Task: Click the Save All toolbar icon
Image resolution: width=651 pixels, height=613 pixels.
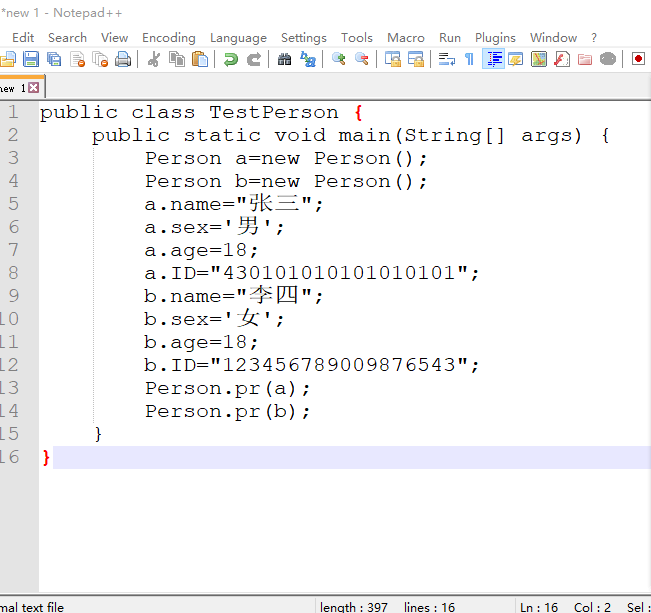Action: pos(54,59)
